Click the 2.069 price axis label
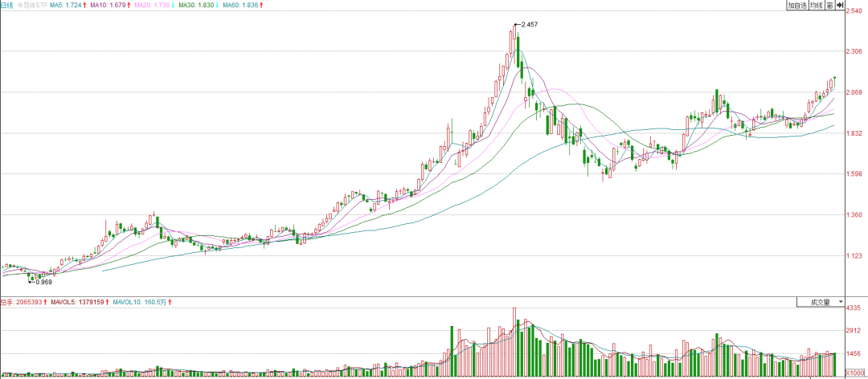 [854, 92]
